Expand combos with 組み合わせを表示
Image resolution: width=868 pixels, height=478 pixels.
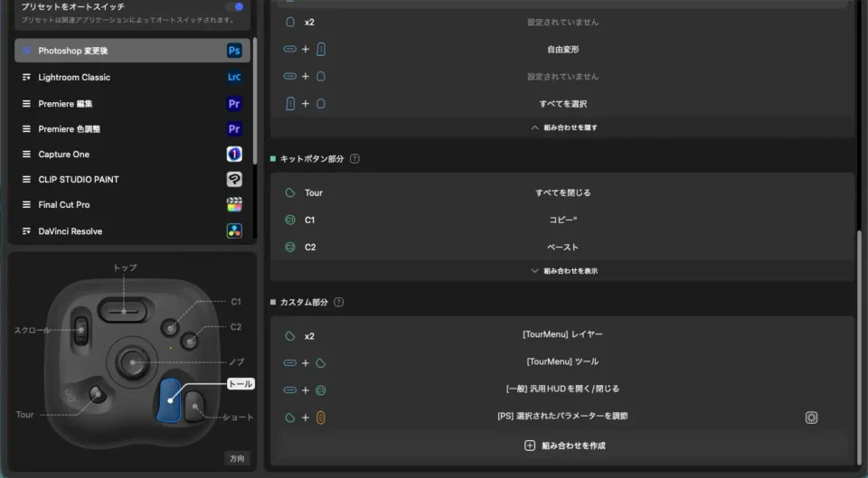(563, 271)
